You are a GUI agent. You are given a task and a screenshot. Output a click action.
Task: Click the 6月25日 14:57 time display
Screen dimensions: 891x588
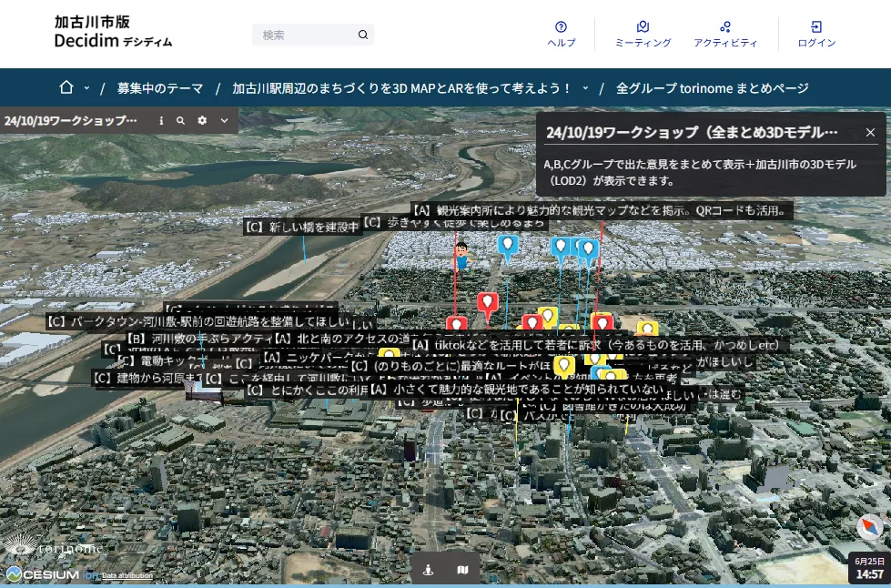tap(869, 568)
